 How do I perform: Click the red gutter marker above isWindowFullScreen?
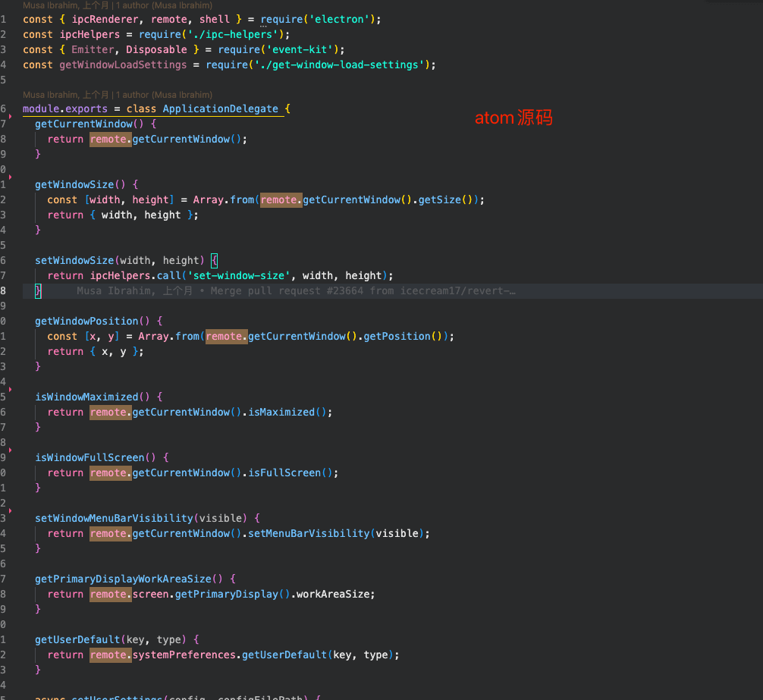pyautogui.click(x=10, y=449)
